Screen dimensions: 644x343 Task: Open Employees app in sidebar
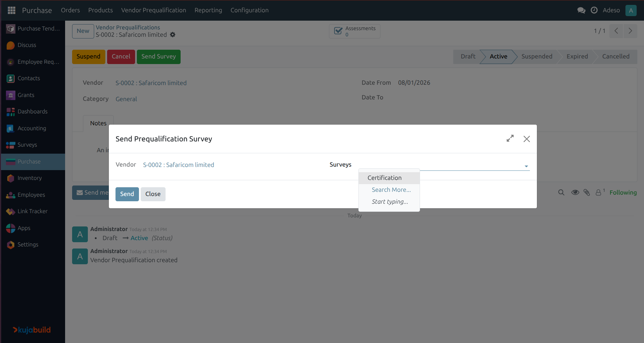[x=33, y=195]
